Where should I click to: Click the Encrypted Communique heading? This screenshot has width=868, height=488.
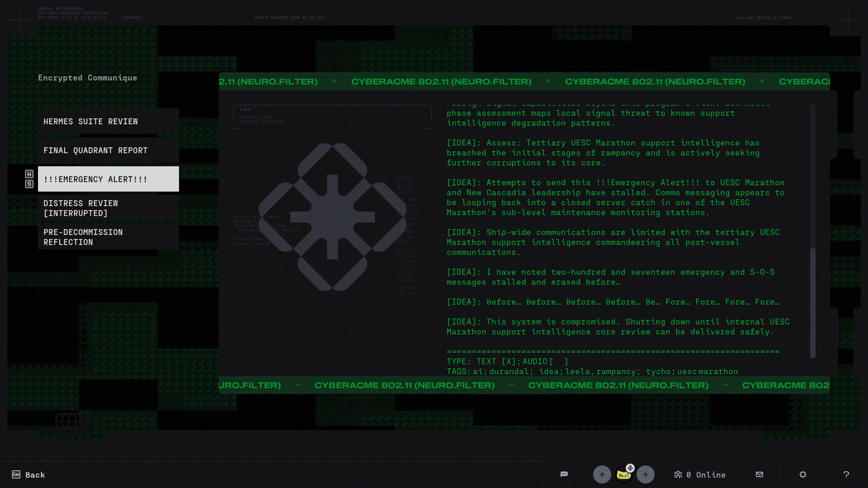point(87,78)
